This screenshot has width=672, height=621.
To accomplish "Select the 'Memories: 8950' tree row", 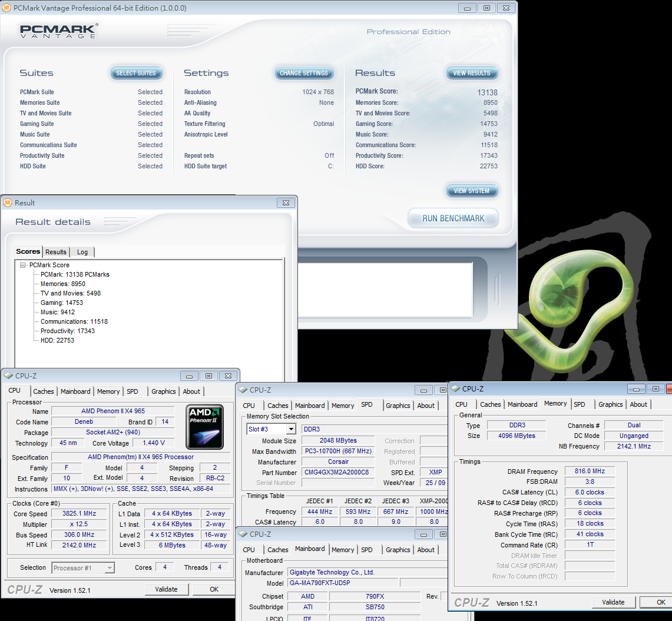I will 63,284.
